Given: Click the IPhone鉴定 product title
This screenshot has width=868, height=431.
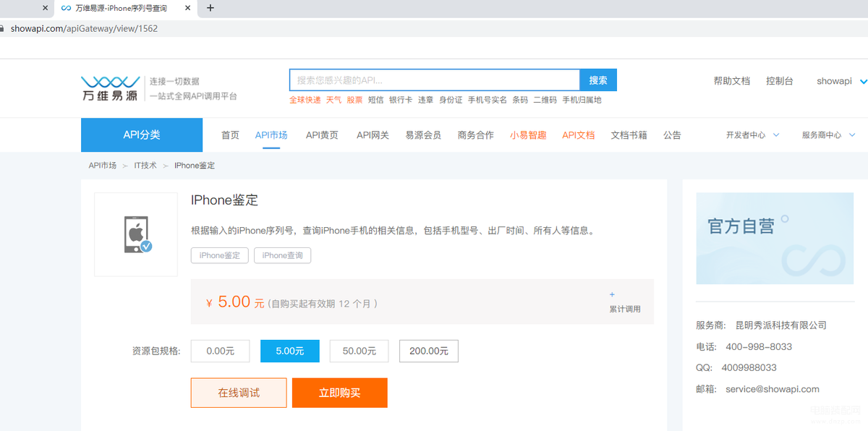Looking at the screenshot, I should coord(225,200).
